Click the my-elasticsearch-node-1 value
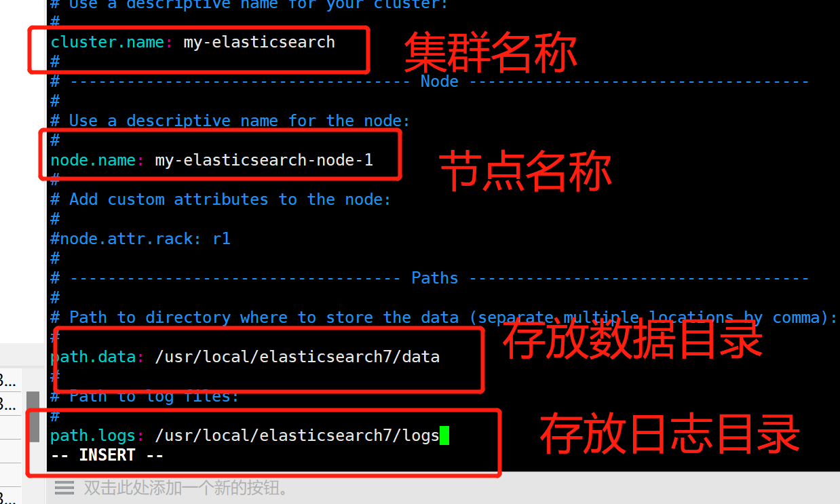Screen dimensions: 840x504 click(x=264, y=160)
